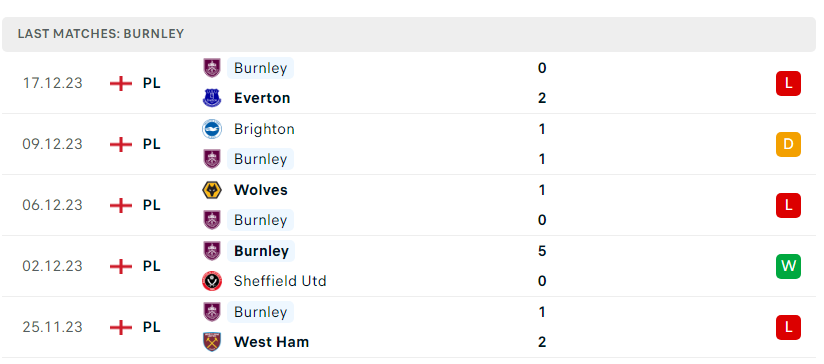Click the Sheffield Utd club crest icon
The image size is (824, 364).
click(x=212, y=281)
